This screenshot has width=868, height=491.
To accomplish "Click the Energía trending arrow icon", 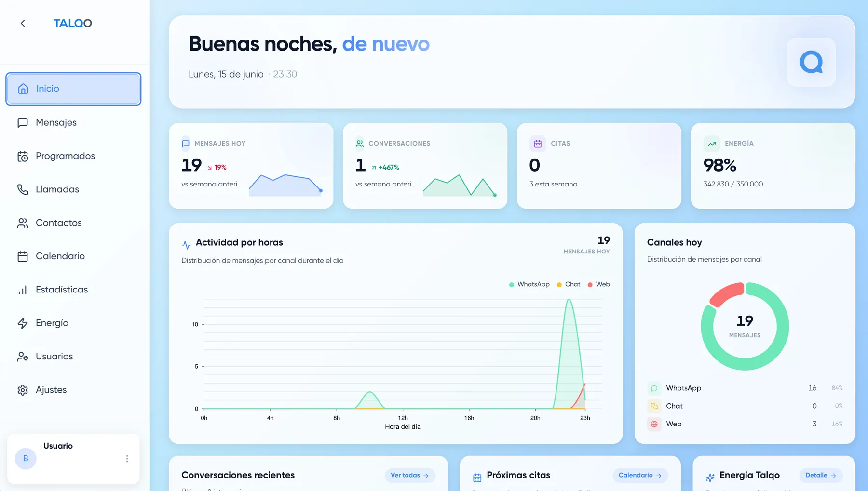I will pyautogui.click(x=712, y=144).
